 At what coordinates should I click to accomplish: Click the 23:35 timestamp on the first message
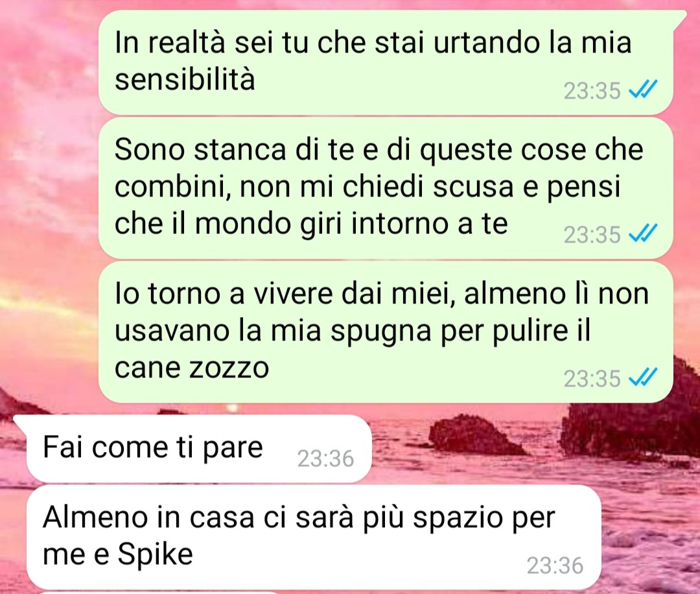click(x=592, y=91)
